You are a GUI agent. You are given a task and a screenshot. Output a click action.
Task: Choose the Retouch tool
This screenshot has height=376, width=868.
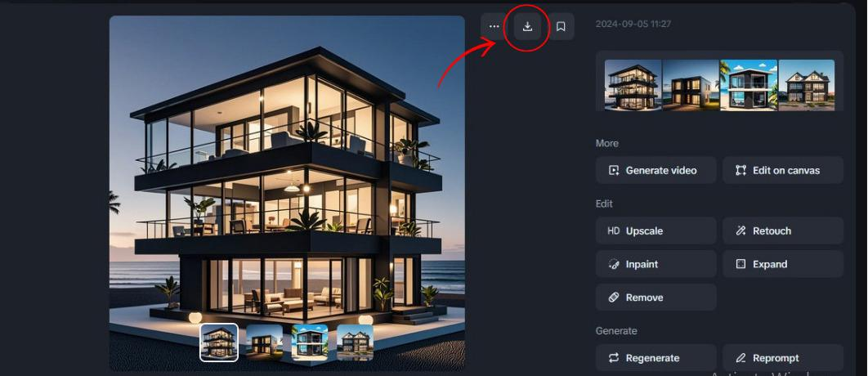pyautogui.click(x=783, y=231)
